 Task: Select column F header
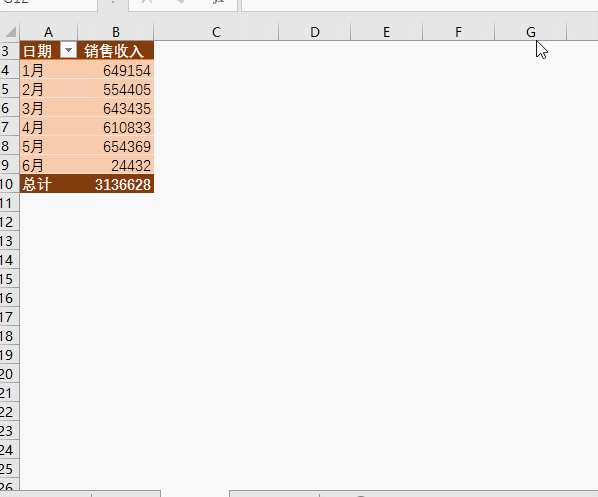click(x=458, y=32)
